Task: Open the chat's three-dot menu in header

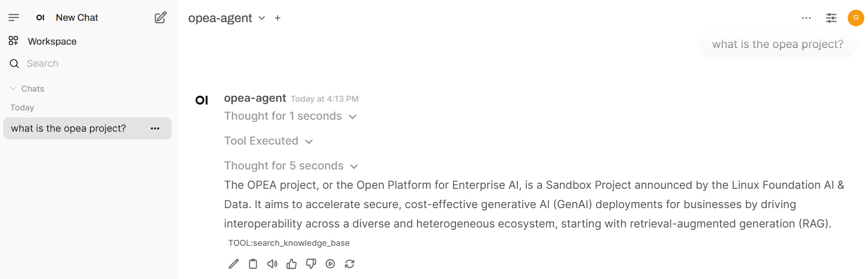Action: (806, 18)
